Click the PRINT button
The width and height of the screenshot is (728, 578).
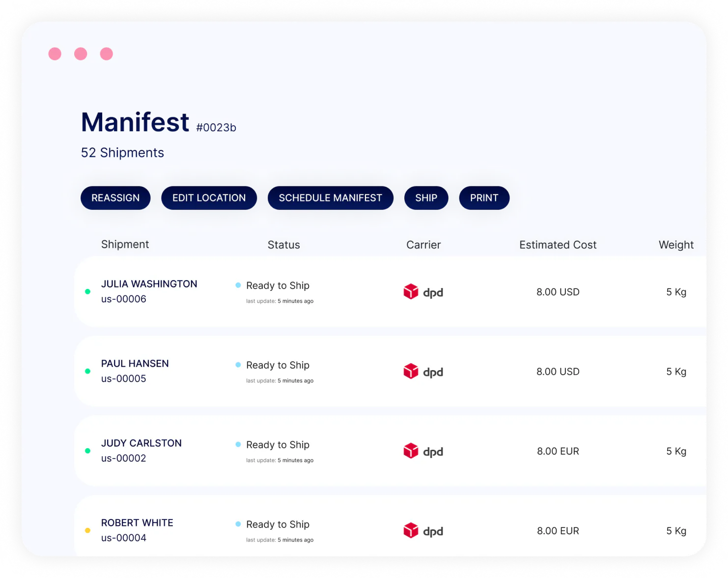click(484, 198)
